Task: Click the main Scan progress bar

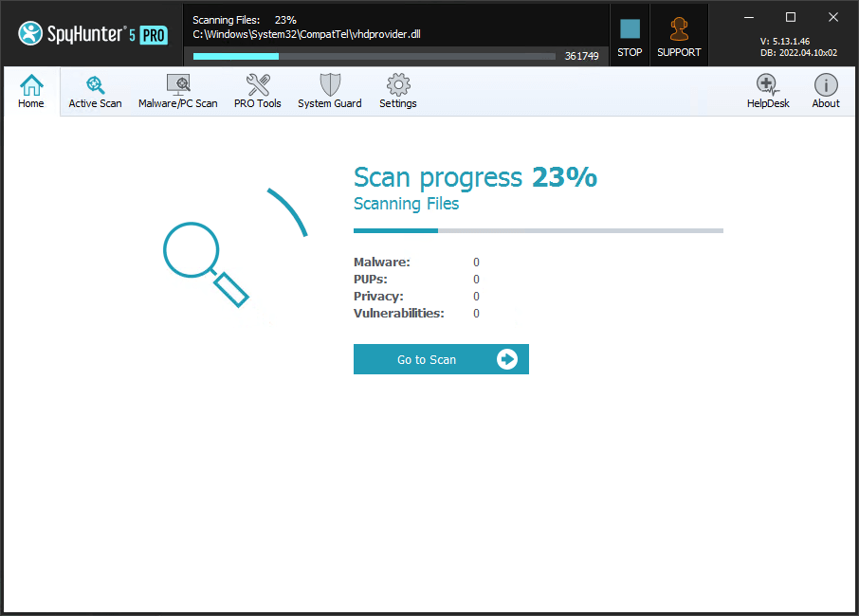Action: [538, 230]
